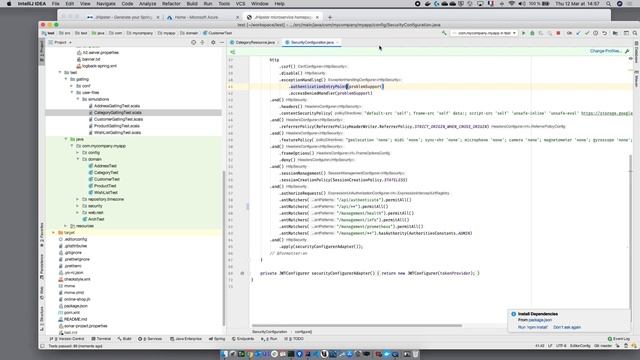Open the Project view dropdown
The height and width of the screenshot is (360, 640).
pos(60,42)
